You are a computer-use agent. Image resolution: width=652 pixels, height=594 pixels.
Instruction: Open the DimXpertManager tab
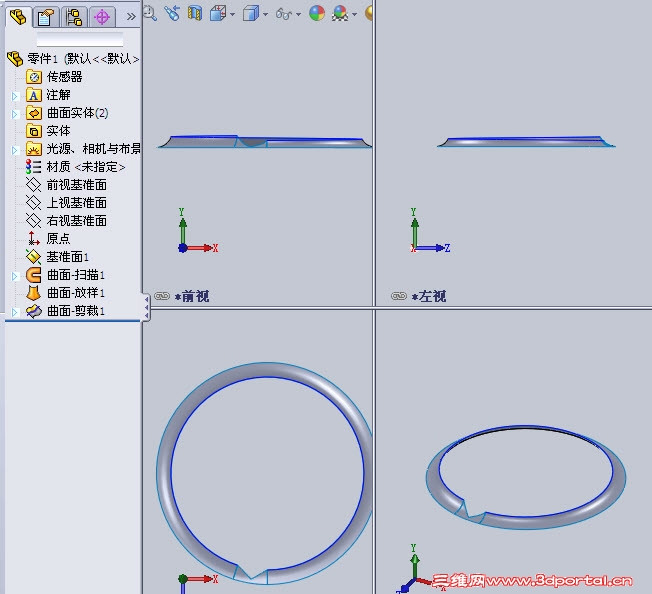[x=101, y=17]
